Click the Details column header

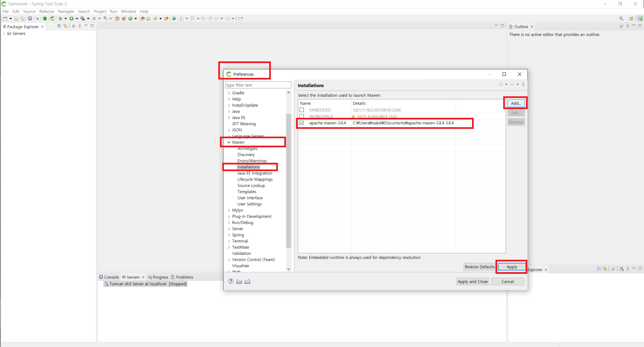click(x=403, y=103)
